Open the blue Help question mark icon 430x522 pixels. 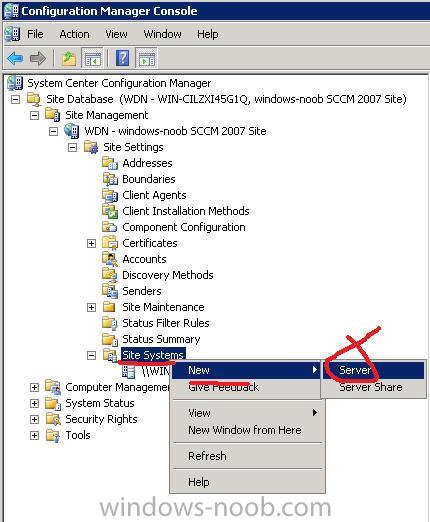(122, 58)
